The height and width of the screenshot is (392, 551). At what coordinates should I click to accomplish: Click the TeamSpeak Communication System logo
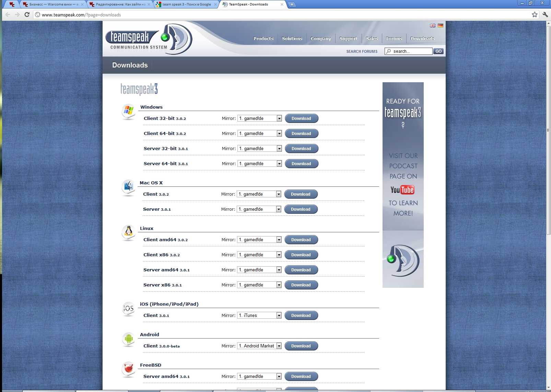coord(149,39)
